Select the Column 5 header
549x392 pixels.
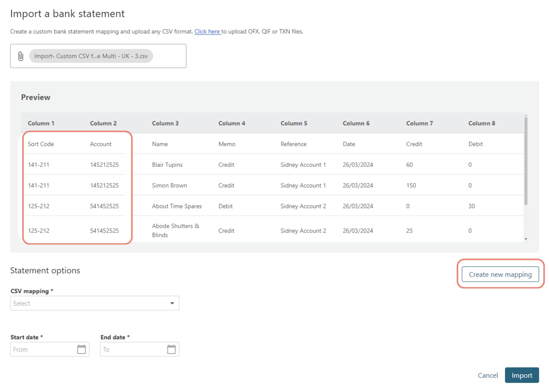(294, 123)
